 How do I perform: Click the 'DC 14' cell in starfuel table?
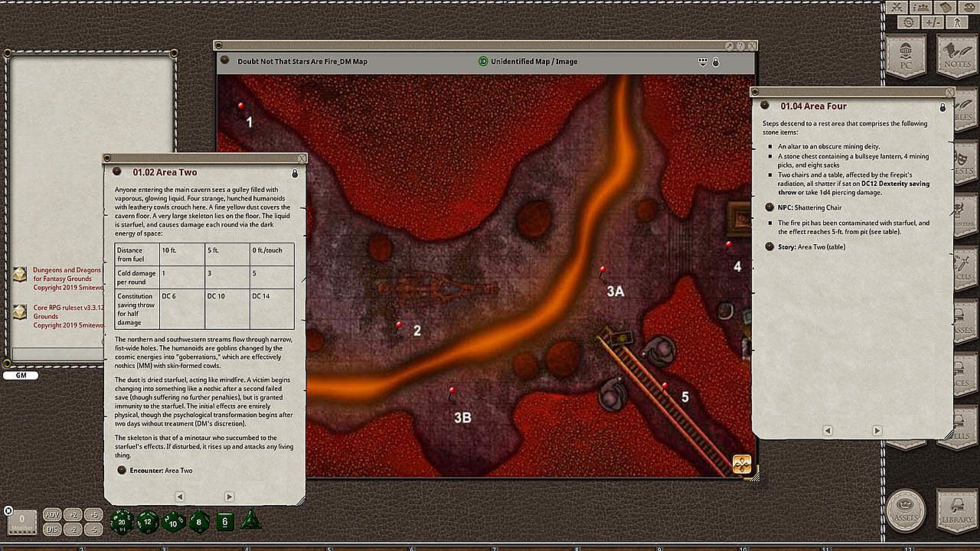272,310
